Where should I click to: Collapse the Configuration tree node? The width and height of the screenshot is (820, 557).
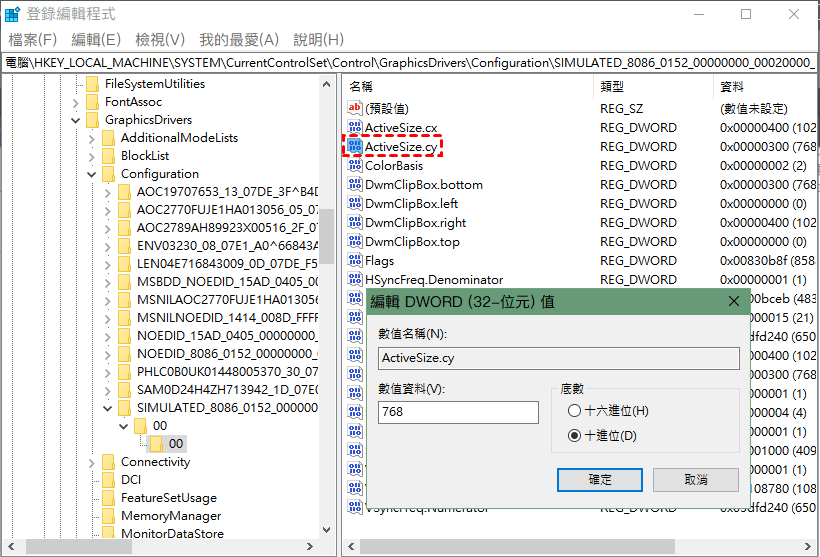click(x=92, y=174)
